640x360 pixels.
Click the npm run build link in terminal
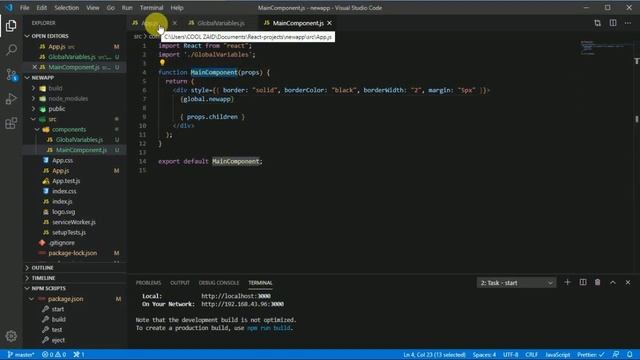point(269,328)
